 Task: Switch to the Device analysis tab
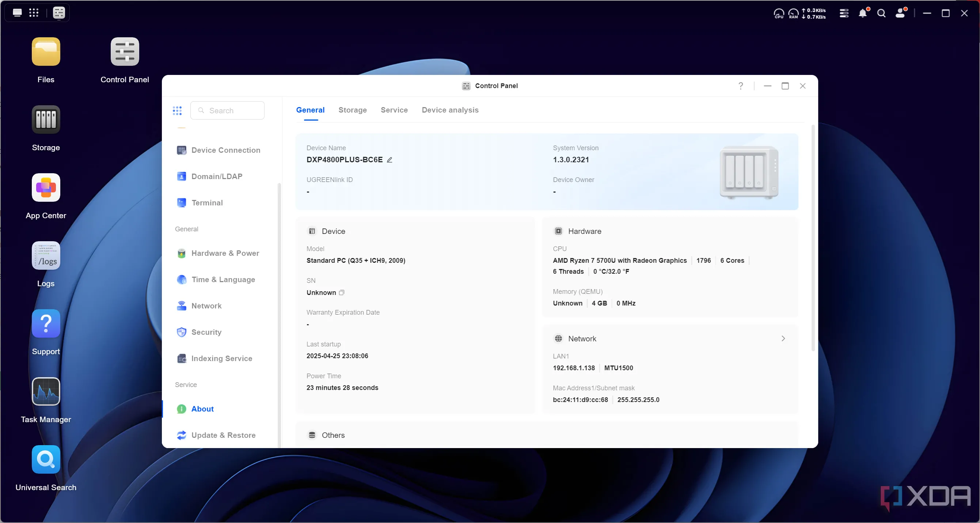point(450,110)
